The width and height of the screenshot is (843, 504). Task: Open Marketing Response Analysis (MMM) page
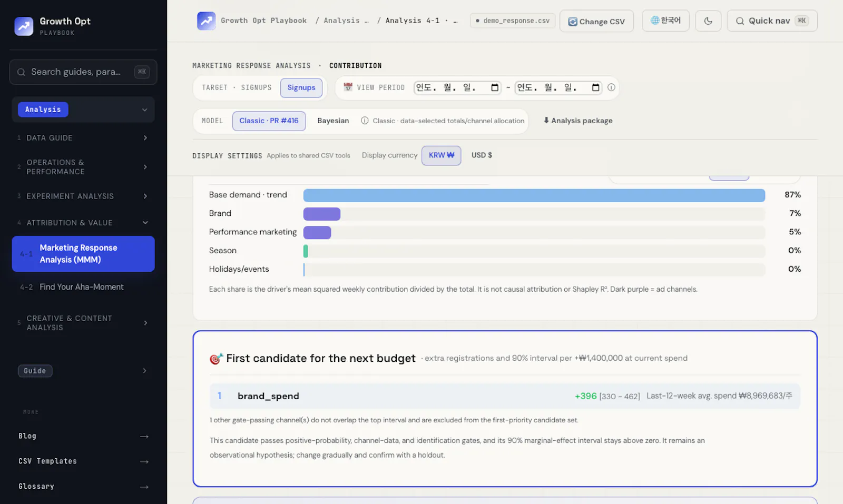pos(83,254)
